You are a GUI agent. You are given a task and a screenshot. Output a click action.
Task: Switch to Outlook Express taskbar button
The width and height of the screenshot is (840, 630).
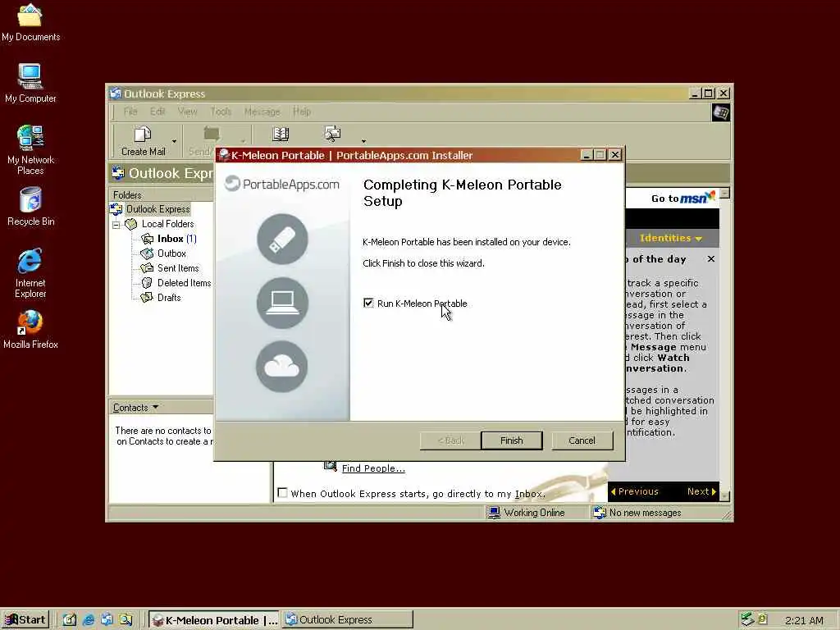coord(348,620)
